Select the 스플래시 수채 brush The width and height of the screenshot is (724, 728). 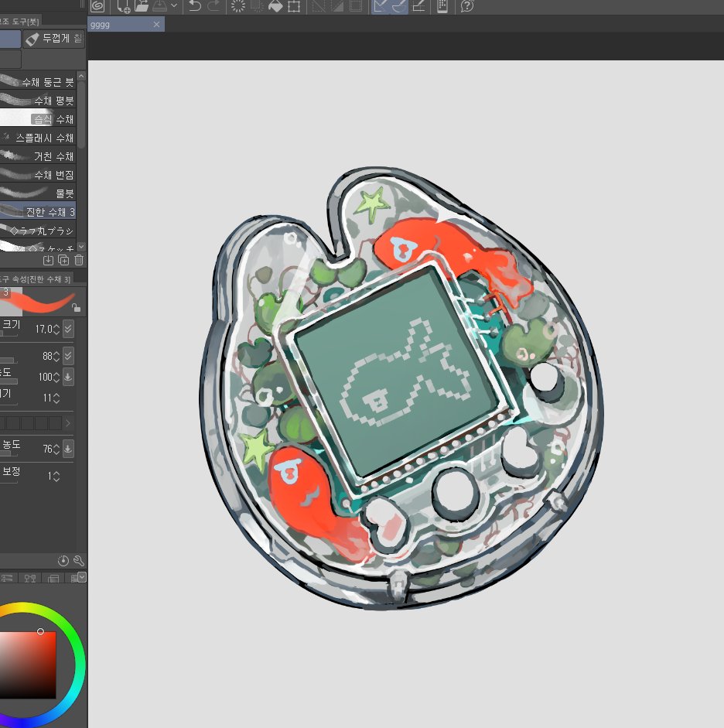click(x=38, y=138)
